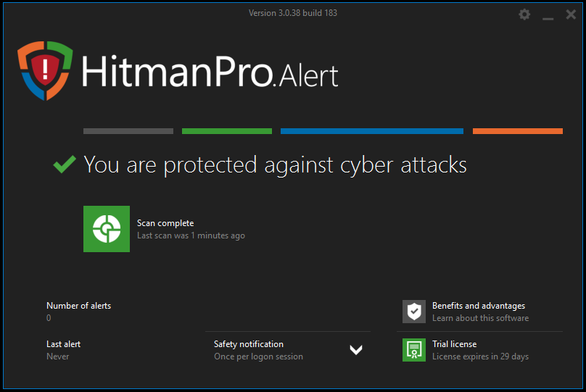Open the Once per logon session option

pyautogui.click(x=258, y=356)
